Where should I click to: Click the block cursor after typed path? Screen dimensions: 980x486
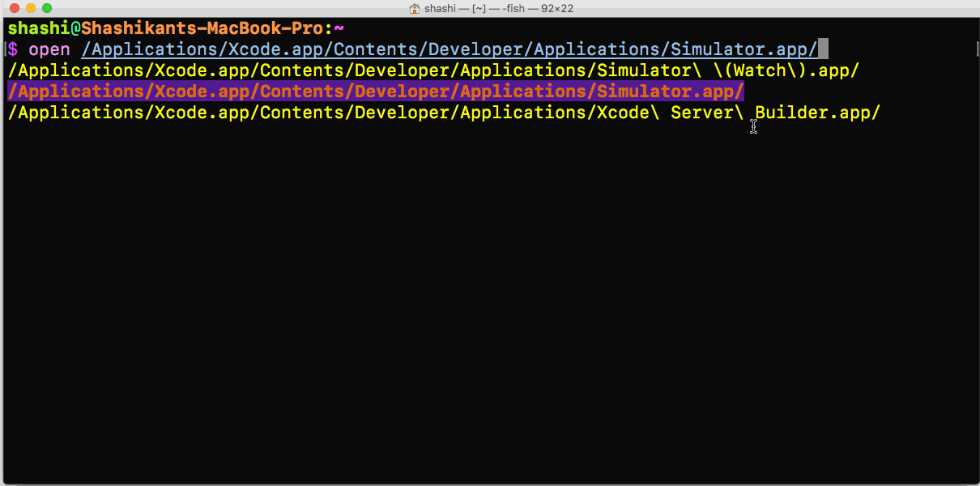(x=823, y=49)
